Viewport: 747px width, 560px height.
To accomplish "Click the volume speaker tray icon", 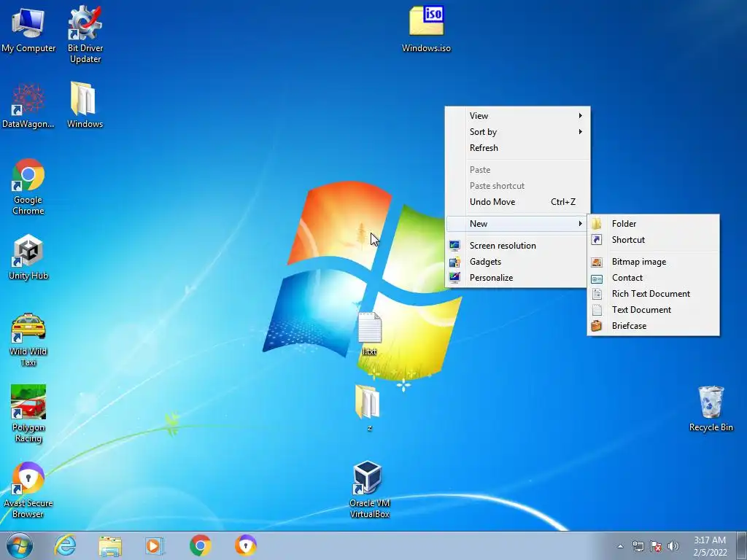I will [673, 546].
